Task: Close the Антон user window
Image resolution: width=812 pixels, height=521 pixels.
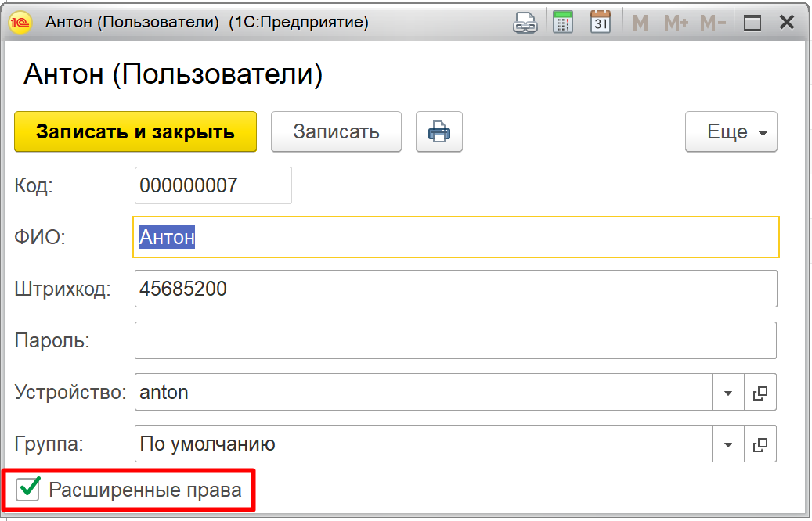Action: coord(787,22)
